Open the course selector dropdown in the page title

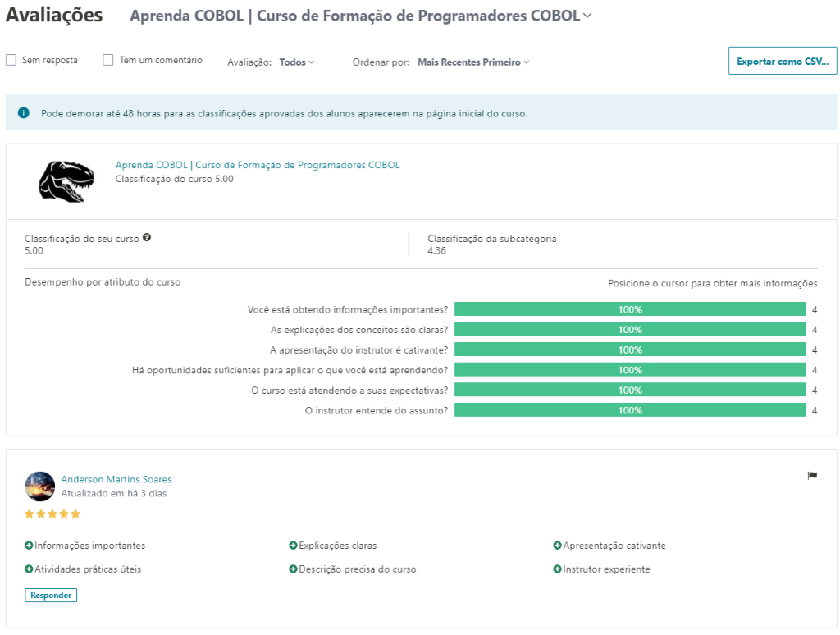361,16
